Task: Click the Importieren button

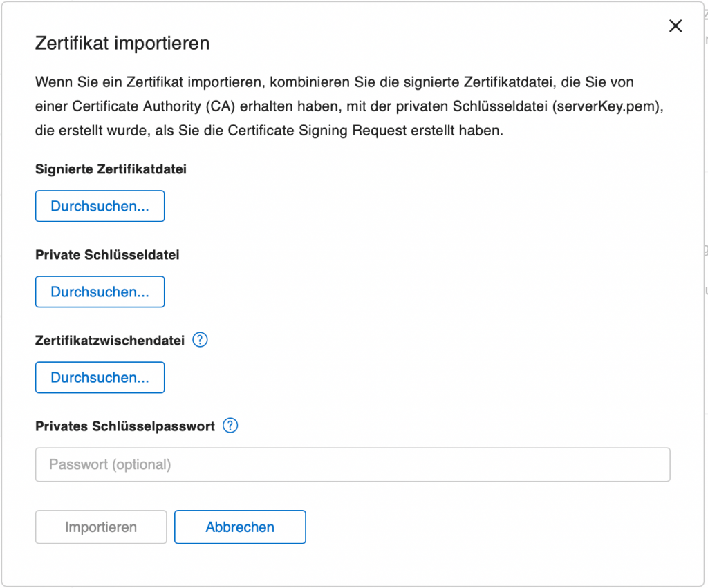Action: pos(101,527)
